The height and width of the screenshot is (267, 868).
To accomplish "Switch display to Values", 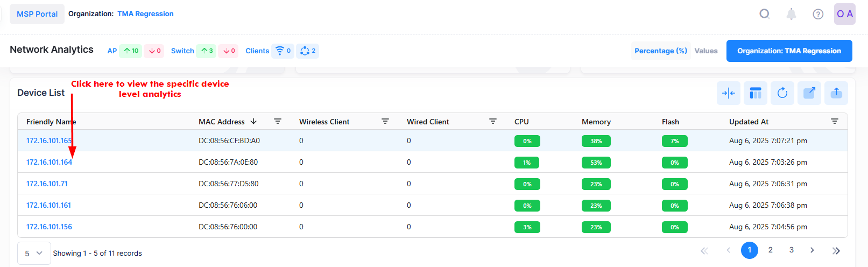I will [x=705, y=51].
